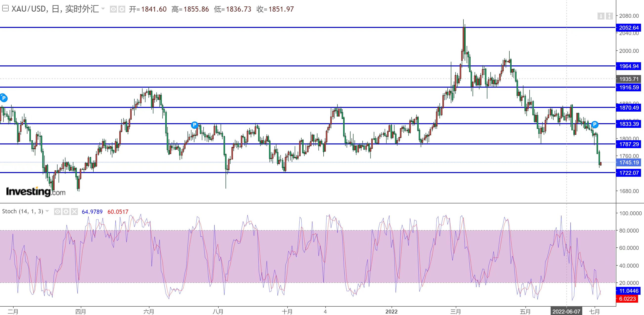Open XAU/USD series settings gear
Image resolution: width=644 pixels, height=315 pixels.
pos(122,9)
